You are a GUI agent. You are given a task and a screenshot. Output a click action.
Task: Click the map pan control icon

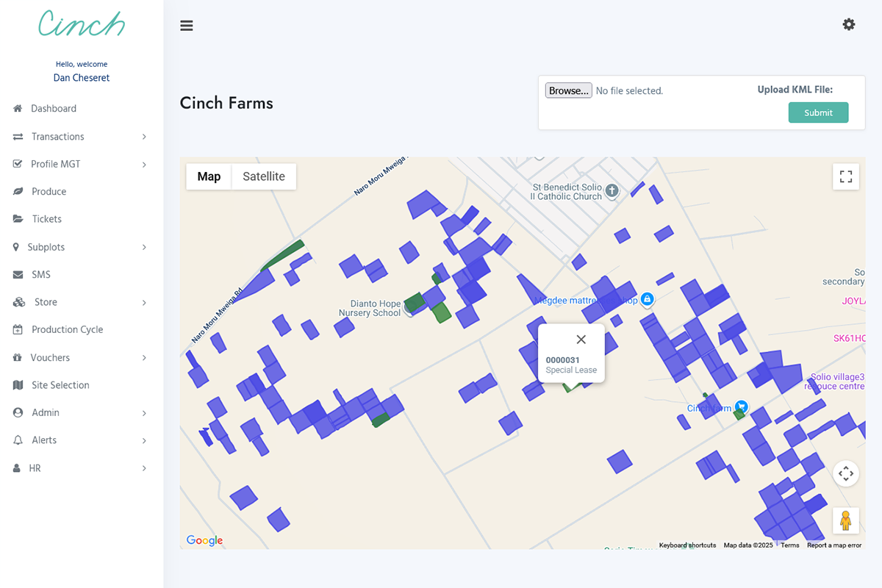click(846, 473)
